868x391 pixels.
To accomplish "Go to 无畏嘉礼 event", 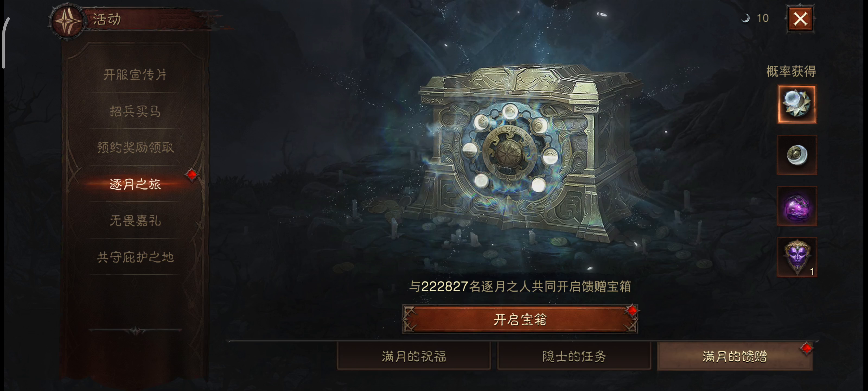I will [x=135, y=221].
